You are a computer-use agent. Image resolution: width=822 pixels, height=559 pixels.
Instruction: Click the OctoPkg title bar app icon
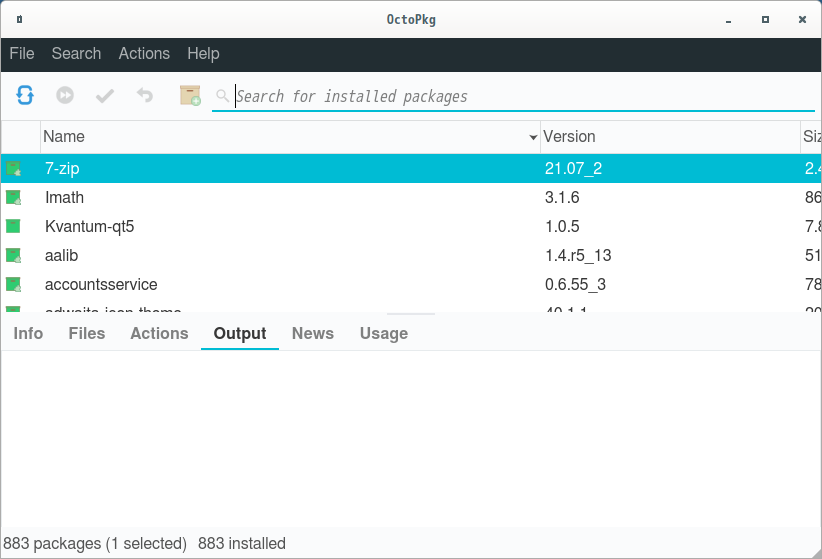tap(19, 19)
